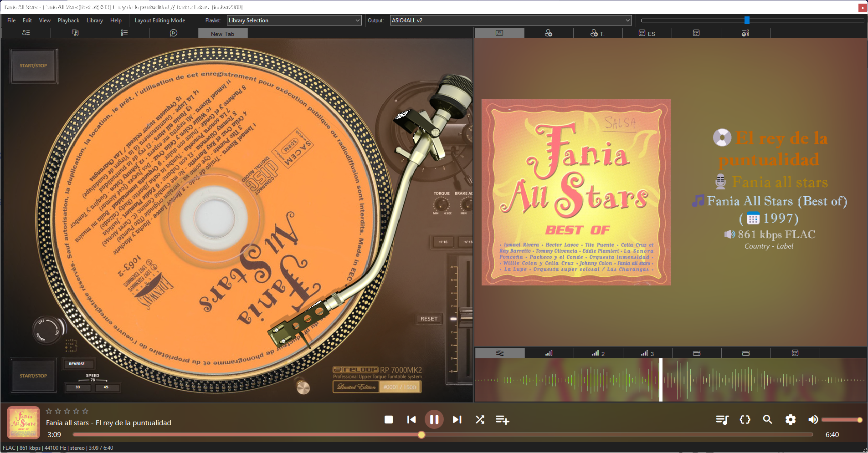Viewport: 868px width, 453px height.
Task: Click the curly braces icon
Action: (745, 419)
